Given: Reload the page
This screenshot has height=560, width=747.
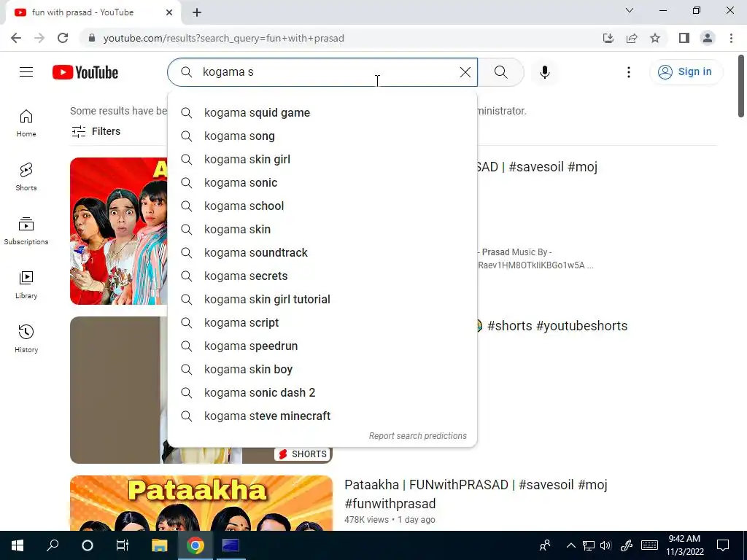Looking at the screenshot, I should point(63,38).
